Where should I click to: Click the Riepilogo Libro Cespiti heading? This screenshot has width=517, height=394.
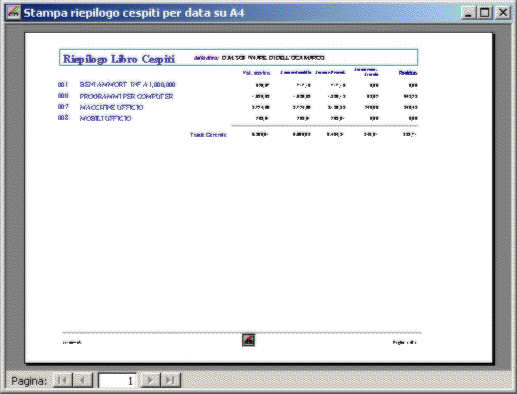coord(119,59)
